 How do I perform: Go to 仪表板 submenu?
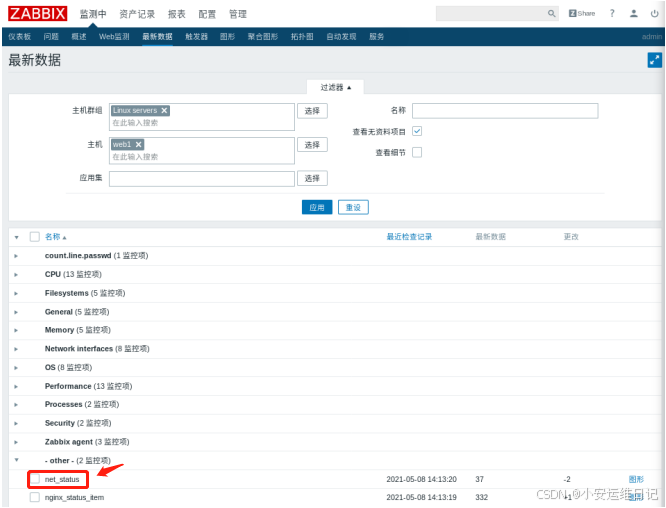(20, 37)
